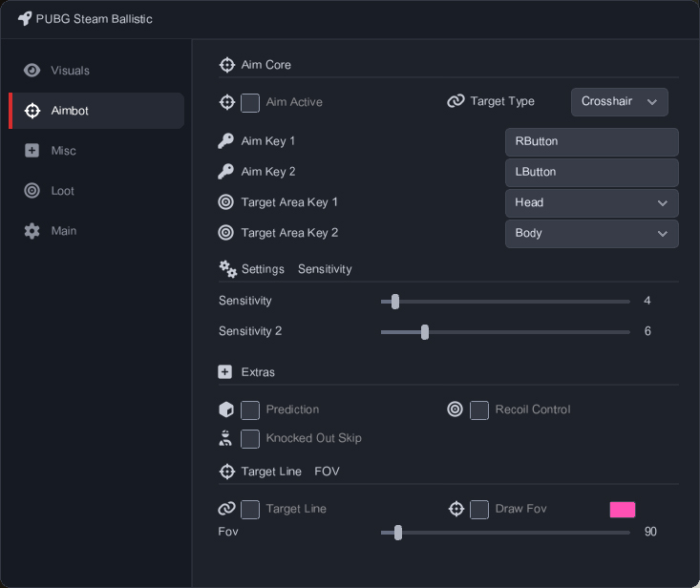Click the bullseye icon beside Target Area Key 1
Image resolution: width=700 pixels, height=588 pixels.
[x=226, y=202]
